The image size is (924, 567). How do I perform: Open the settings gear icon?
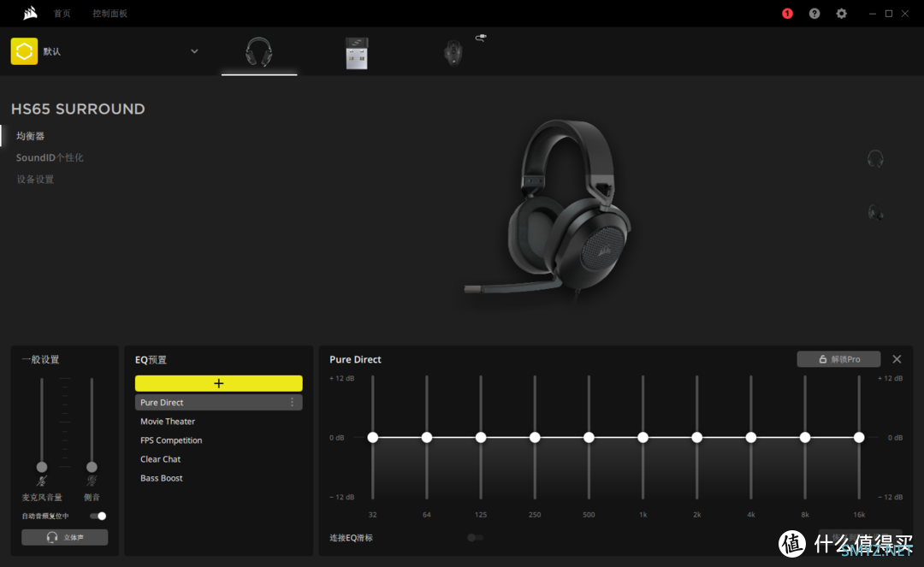pyautogui.click(x=842, y=14)
